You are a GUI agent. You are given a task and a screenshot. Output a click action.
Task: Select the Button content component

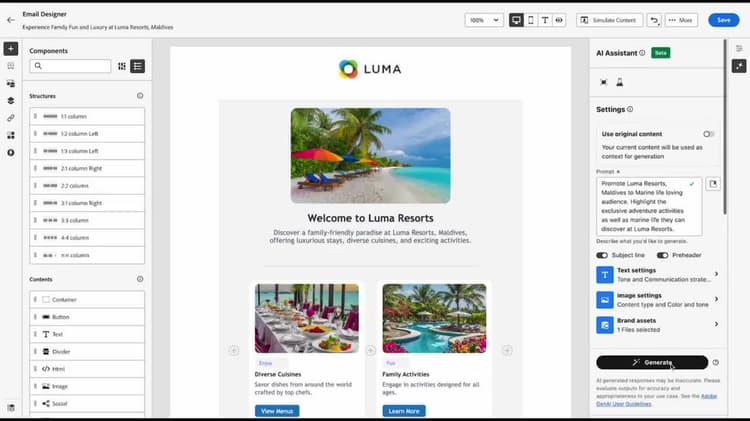[87, 317]
